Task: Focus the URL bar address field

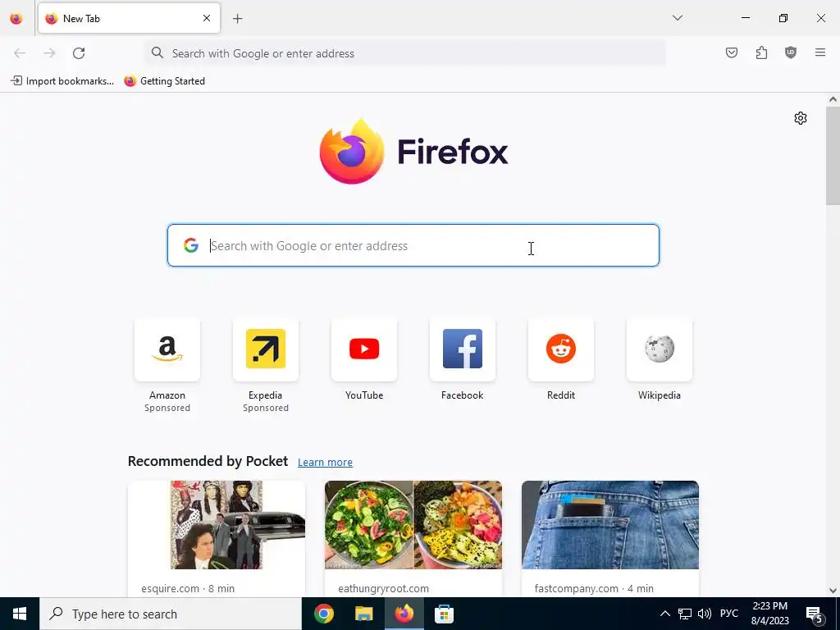Action: click(x=405, y=53)
